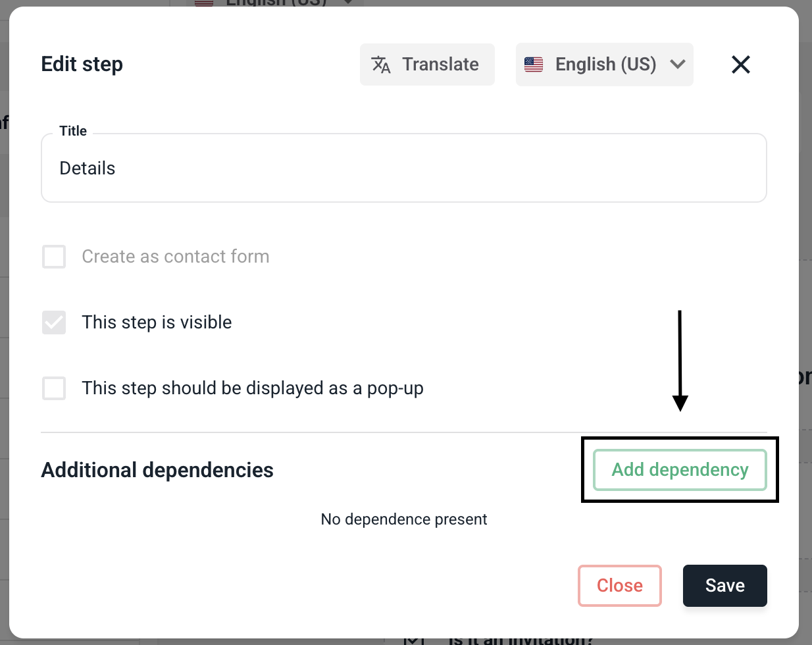Click the small Title field label
The image size is (812, 645).
(73, 131)
